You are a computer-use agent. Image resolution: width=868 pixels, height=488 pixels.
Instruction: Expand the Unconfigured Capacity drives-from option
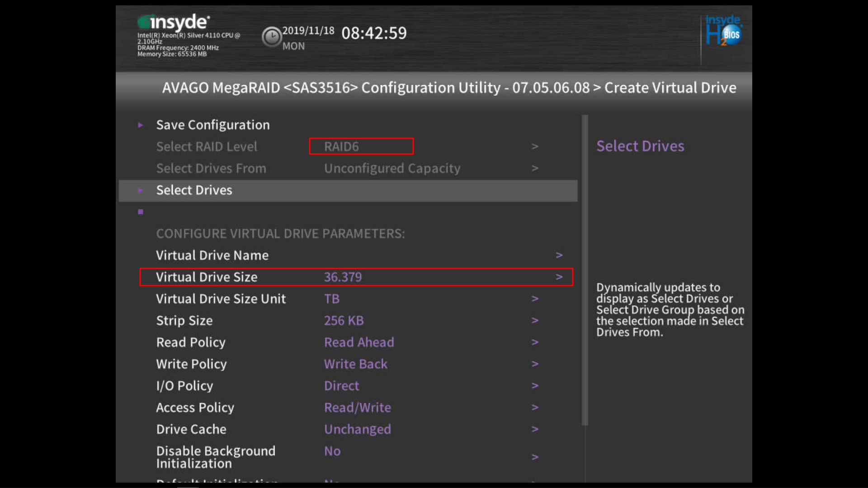coord(392,169)
